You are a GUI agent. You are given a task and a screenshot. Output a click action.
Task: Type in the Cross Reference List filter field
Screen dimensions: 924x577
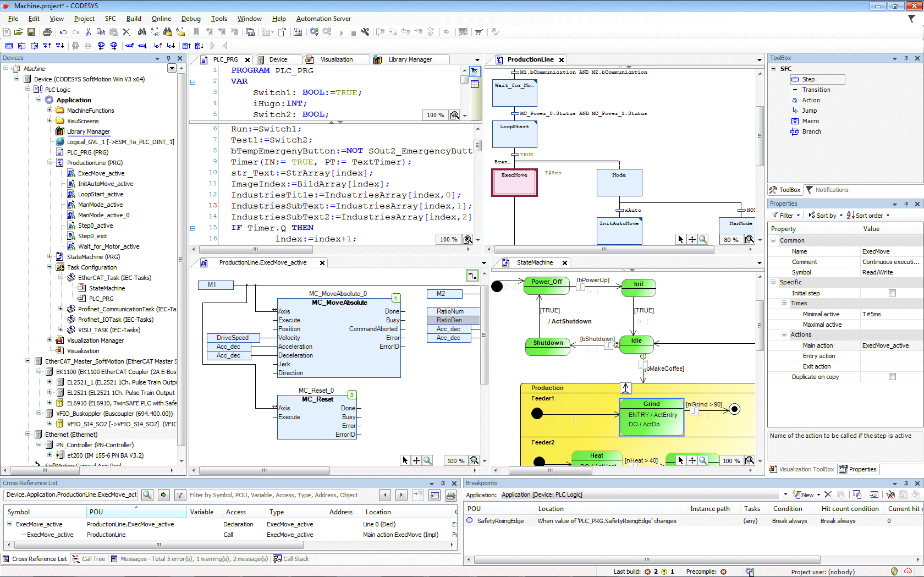pyautogui.click(x=275, y=494)
